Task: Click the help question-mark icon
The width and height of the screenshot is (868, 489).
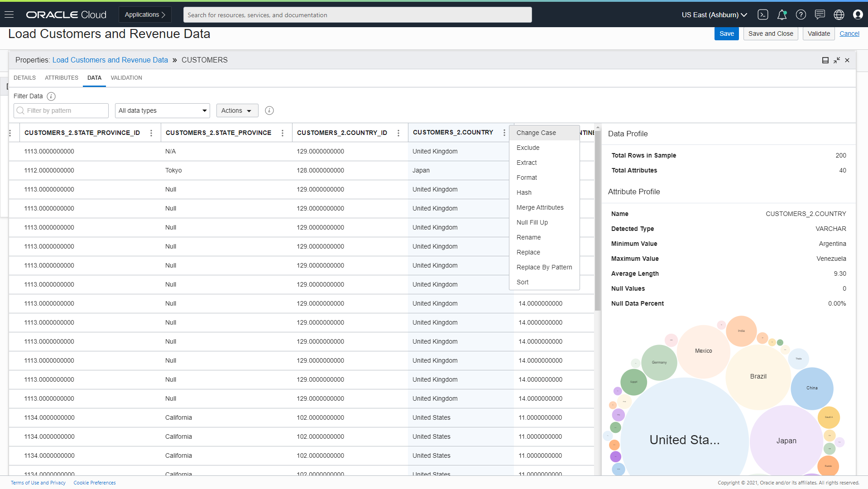Action: [801, 14]
